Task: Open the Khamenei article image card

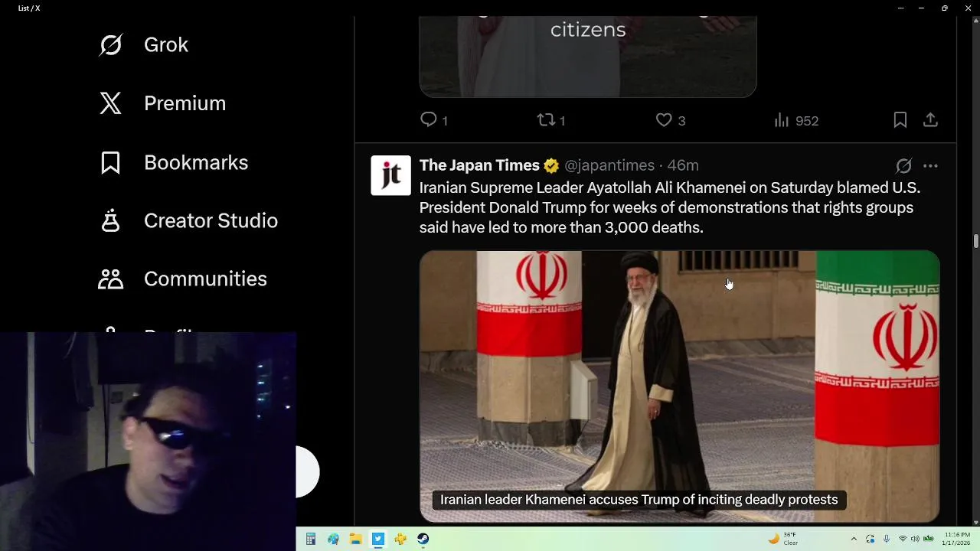Action: (679, 386)
